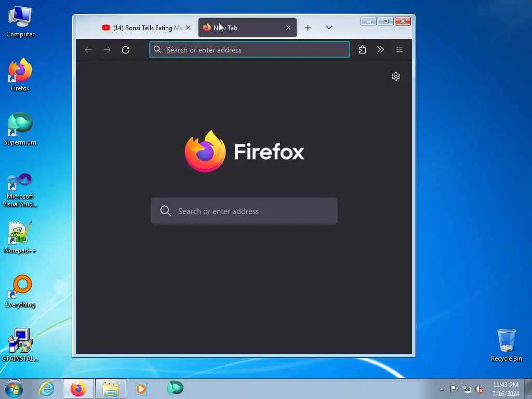Click the network tray icon

pyautogui.click(x=467, y=390)
